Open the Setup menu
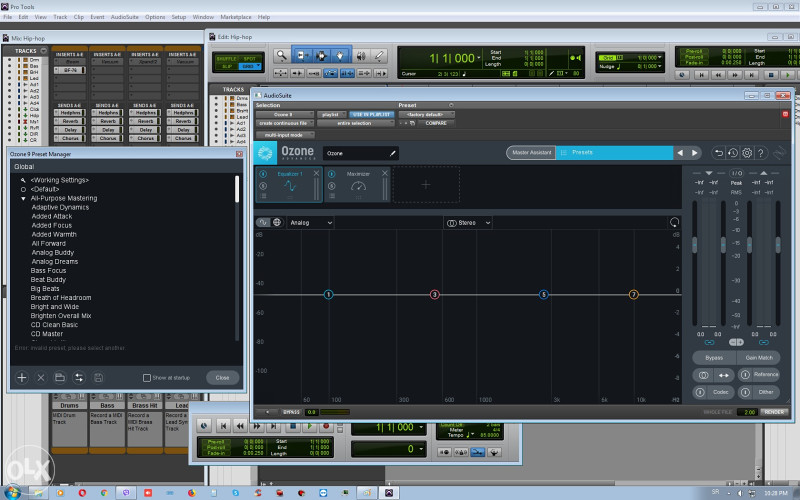800x500 pixels. [179, 17]
